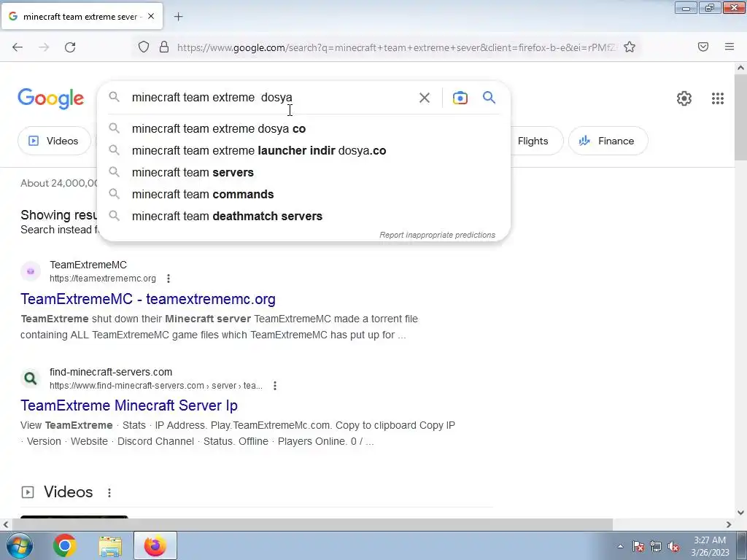Open the Windows Start menu
747x560 pixels.
tap(20, 545)
